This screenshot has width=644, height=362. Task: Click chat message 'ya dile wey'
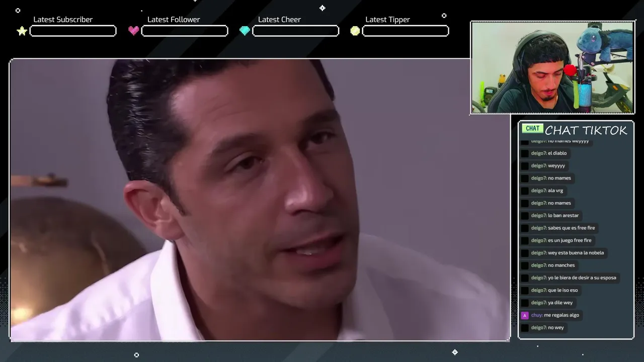coord(560,303)
